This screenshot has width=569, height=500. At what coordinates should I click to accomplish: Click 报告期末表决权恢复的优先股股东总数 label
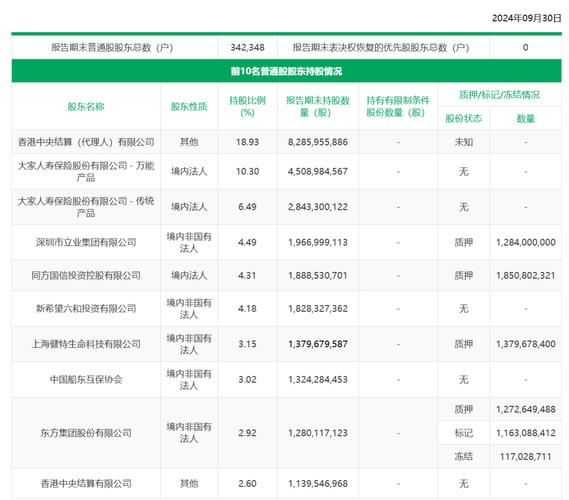pos(381,48)
